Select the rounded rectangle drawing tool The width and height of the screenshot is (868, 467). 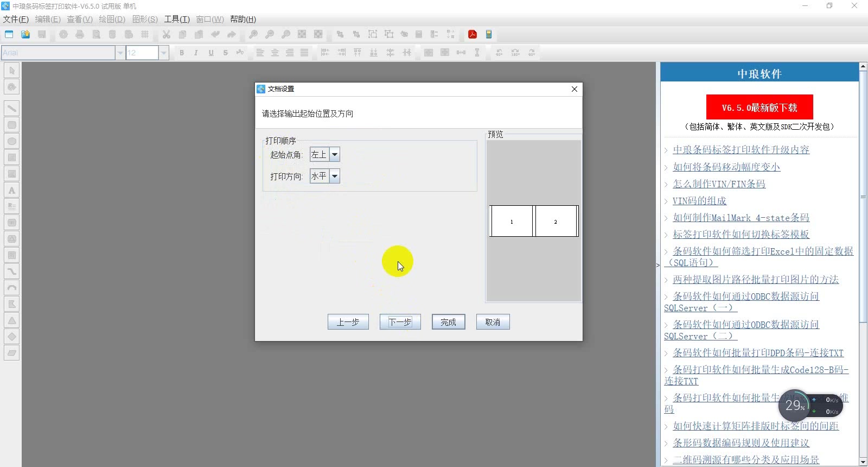(x=11, y=125)
